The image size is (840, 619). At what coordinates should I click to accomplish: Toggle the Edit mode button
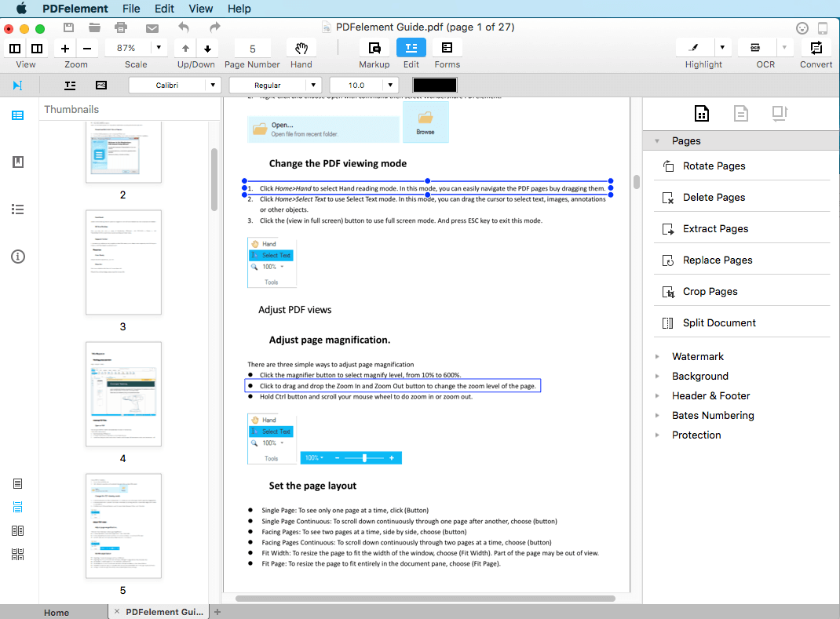pos(411,49)
